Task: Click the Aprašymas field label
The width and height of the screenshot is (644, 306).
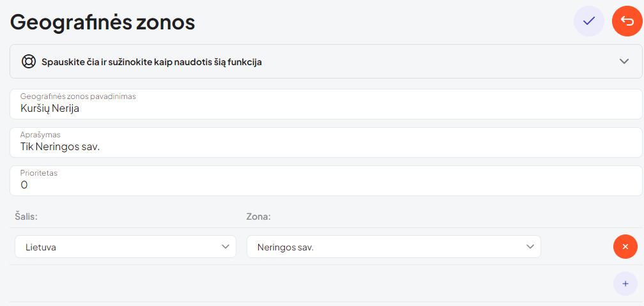Action: (x=40, y=135)
